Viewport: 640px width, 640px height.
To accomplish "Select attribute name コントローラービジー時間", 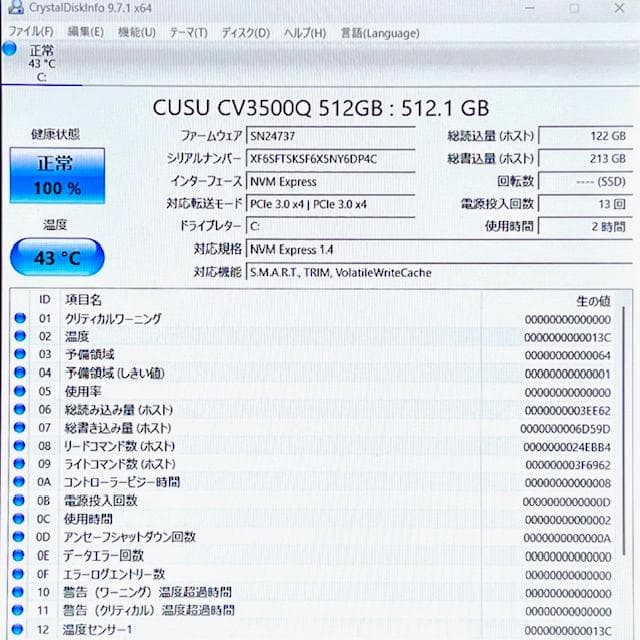I will (122, 482).
